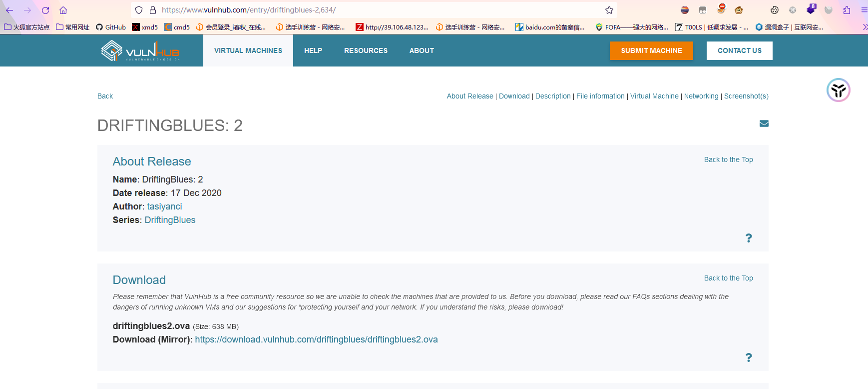Click the driftingblues2.ova file name
The image size is (868, 389).
151,326
